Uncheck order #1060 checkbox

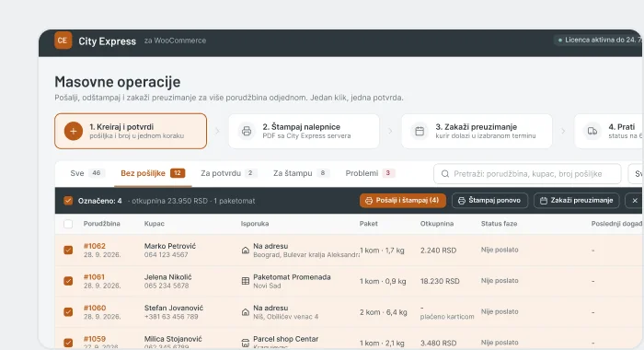tap(68, 311)
